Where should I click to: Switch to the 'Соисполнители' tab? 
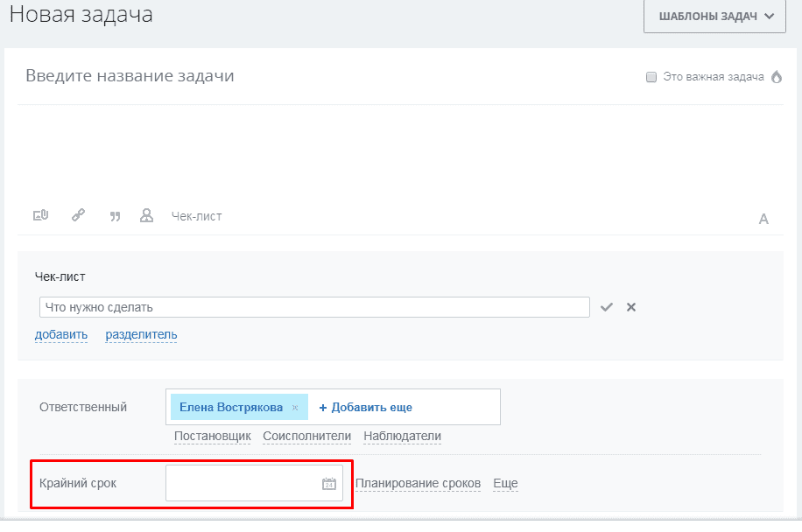point(306,436)
